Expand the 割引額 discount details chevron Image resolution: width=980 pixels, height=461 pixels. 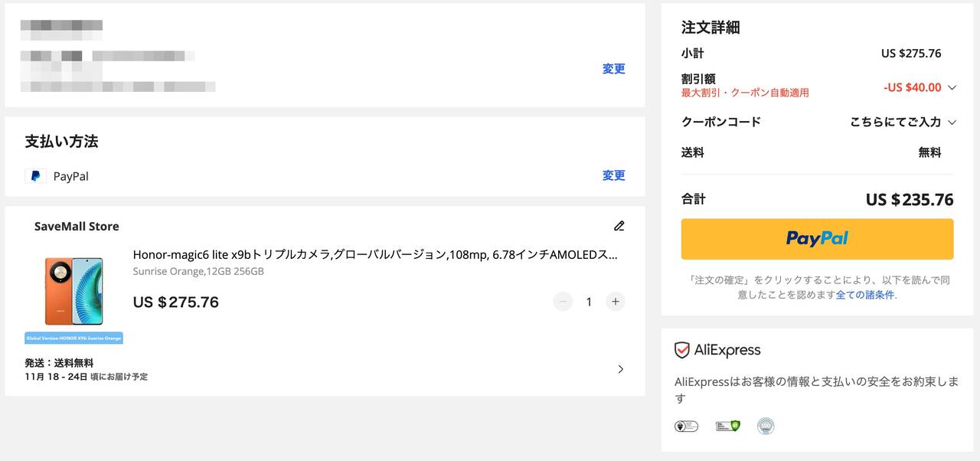(952, 87)
